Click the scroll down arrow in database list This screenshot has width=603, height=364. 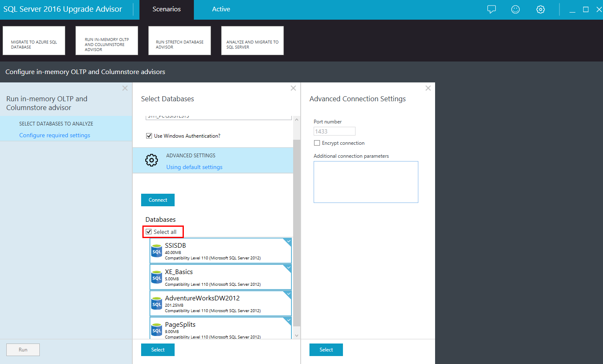[x=296, y=335]
